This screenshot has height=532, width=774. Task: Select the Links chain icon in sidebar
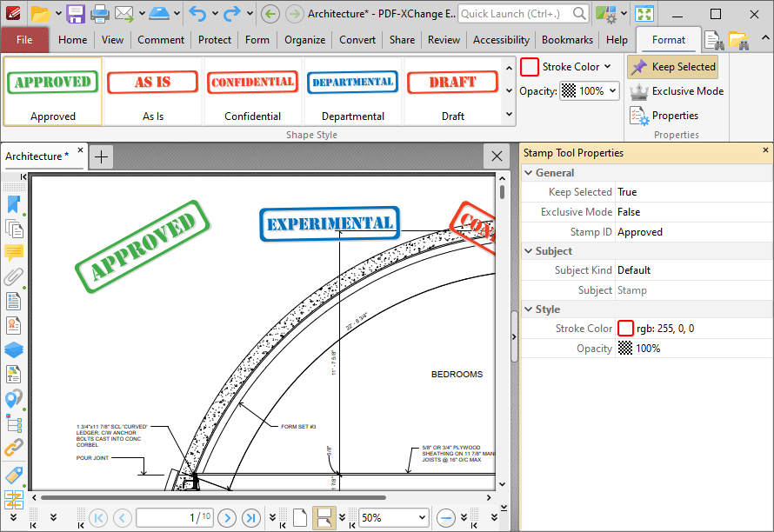coord(14,446)
